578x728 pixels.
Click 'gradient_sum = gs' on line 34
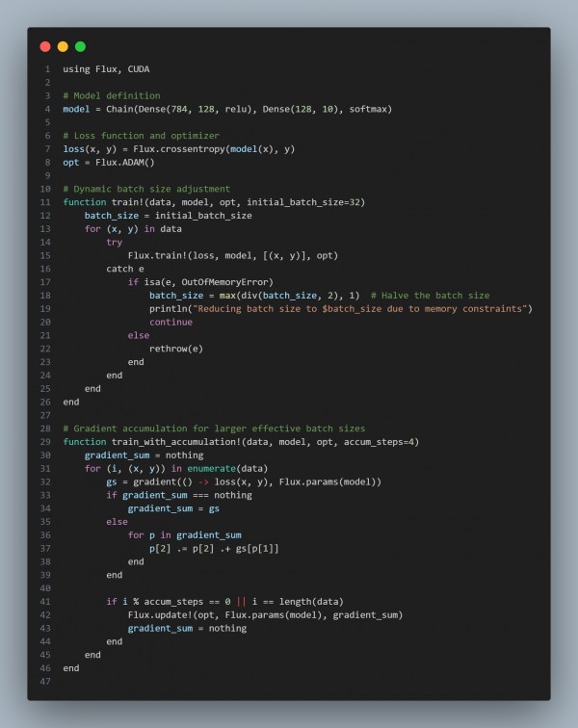pyautogui.click(x=173, y=508)
